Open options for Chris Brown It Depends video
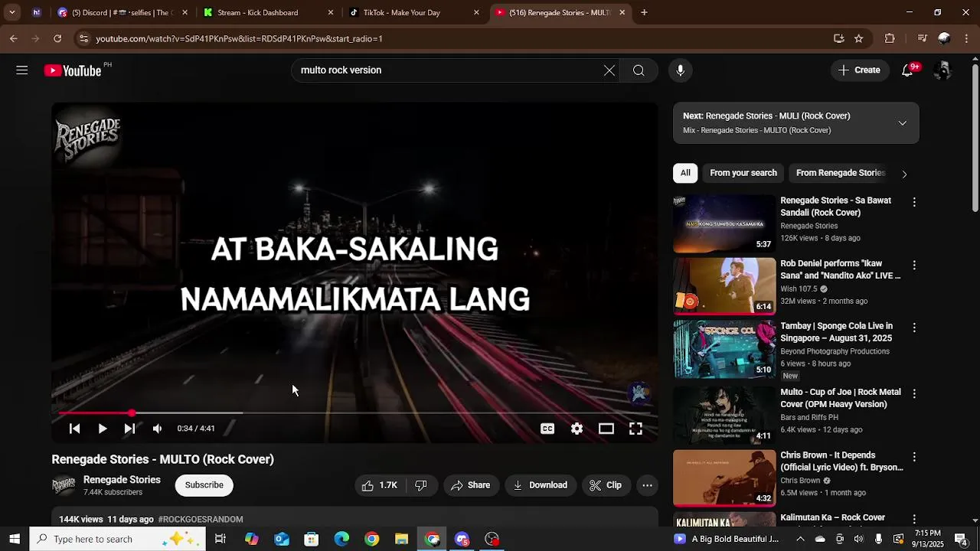Image resolution: width=980 pixels, height=551 pixels. pos(913,457)
